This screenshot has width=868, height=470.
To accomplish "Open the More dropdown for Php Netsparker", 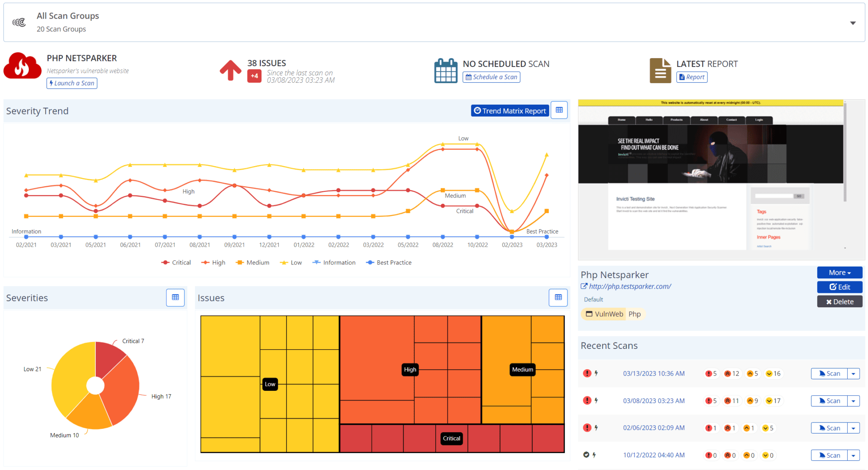I will [x=839, y=272].
